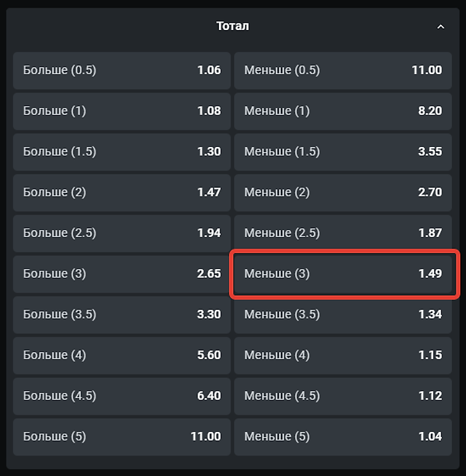
Task: Select Меньше (0.5) bet at 11.00
Action: pyautogui.click(x=343, y=70)
